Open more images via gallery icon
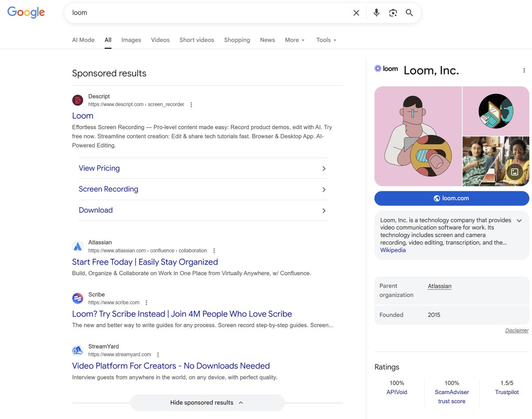532x419 pixels. pyautogui.click(x=515, y=172)
